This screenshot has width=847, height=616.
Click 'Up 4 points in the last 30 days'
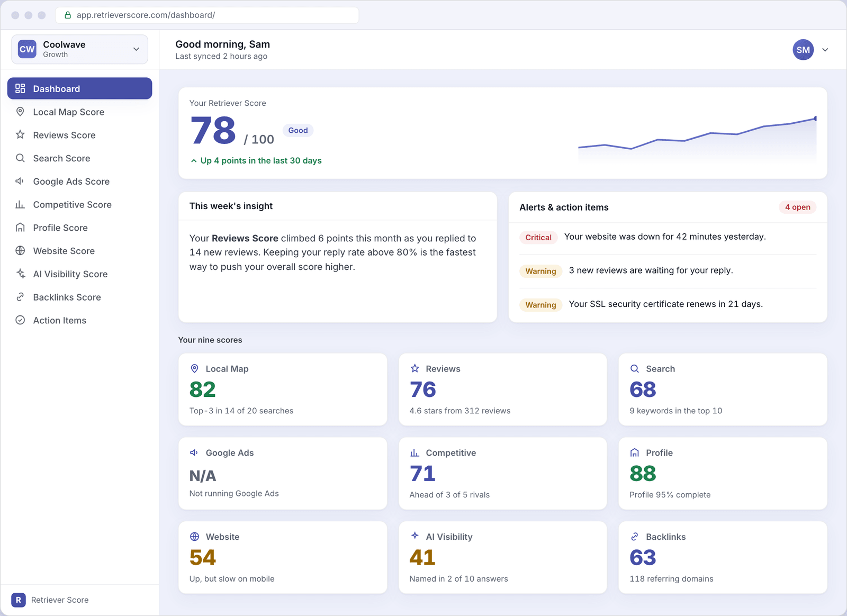tap(261, 160)
